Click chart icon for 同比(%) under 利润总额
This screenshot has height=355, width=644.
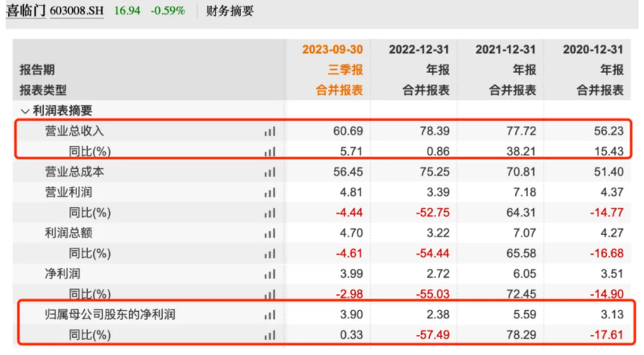pyautogui.click(x=269, y=254)
